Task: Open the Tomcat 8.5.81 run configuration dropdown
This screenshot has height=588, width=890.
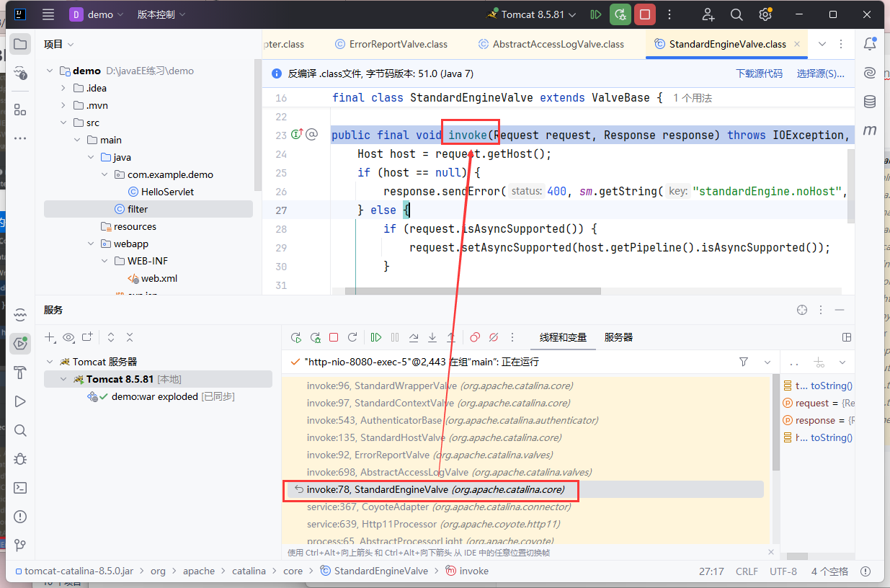Action: (x=532, y=14)
